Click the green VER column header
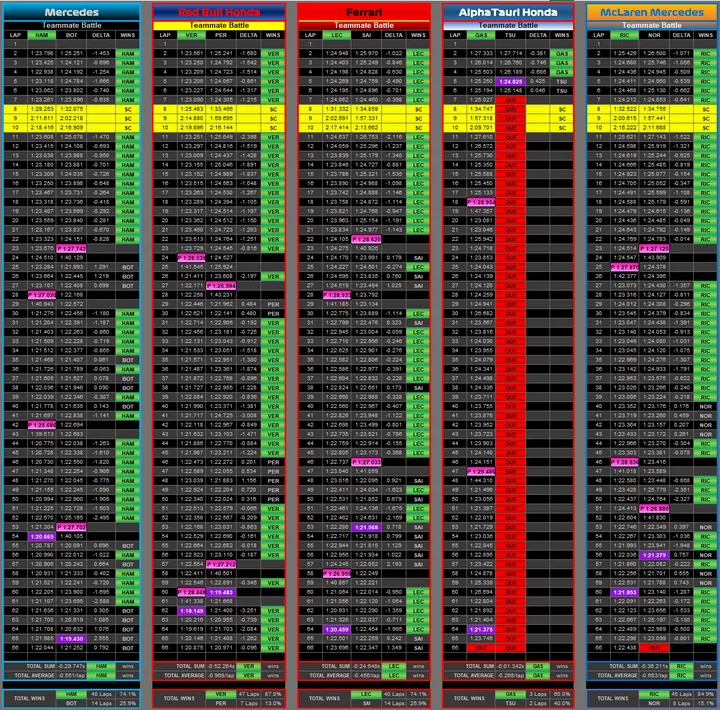Viewport: 720px width, 710px height. (191, 35)
